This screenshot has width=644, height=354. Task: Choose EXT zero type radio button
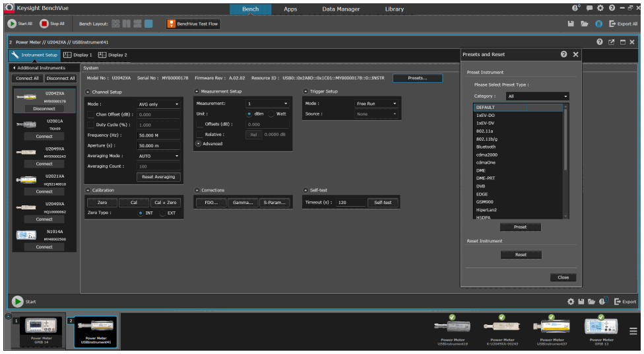(162, 213)
